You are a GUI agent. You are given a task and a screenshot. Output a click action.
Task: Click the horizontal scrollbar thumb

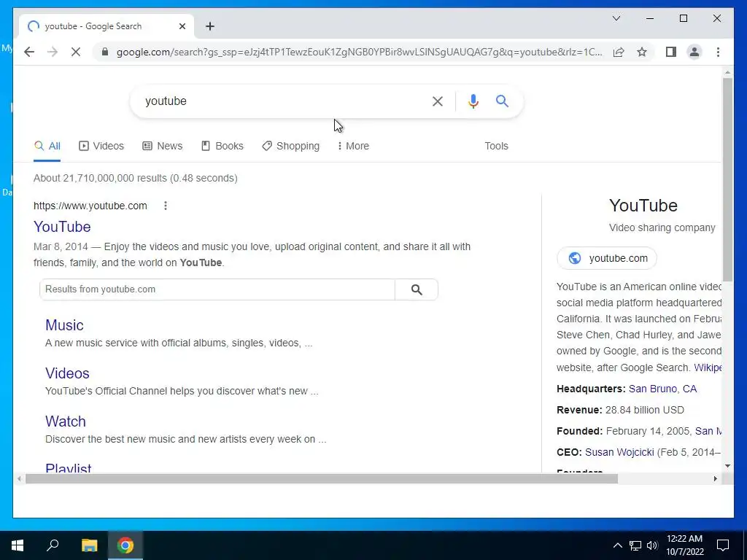(322, 478)
